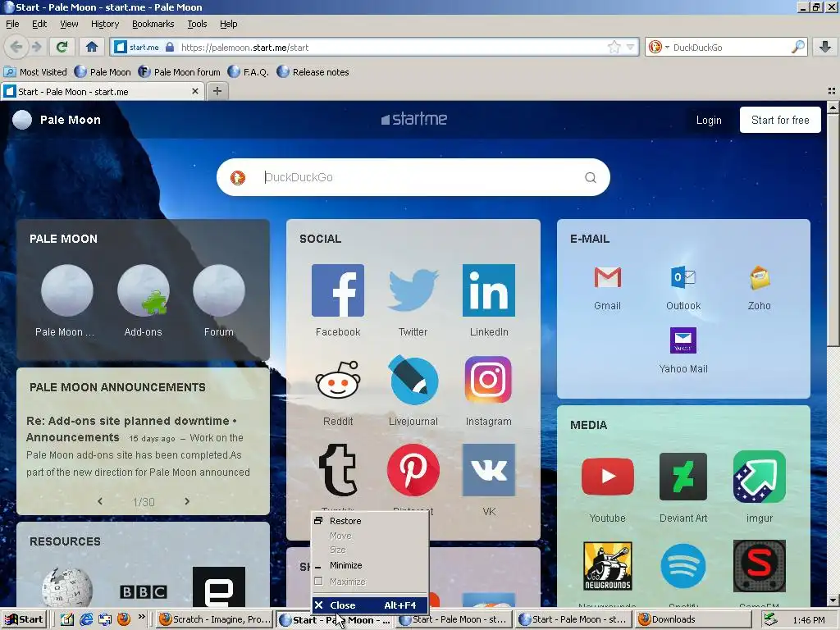
Task: Open the Tumblr tile
Action: click(x=338, y=472)
